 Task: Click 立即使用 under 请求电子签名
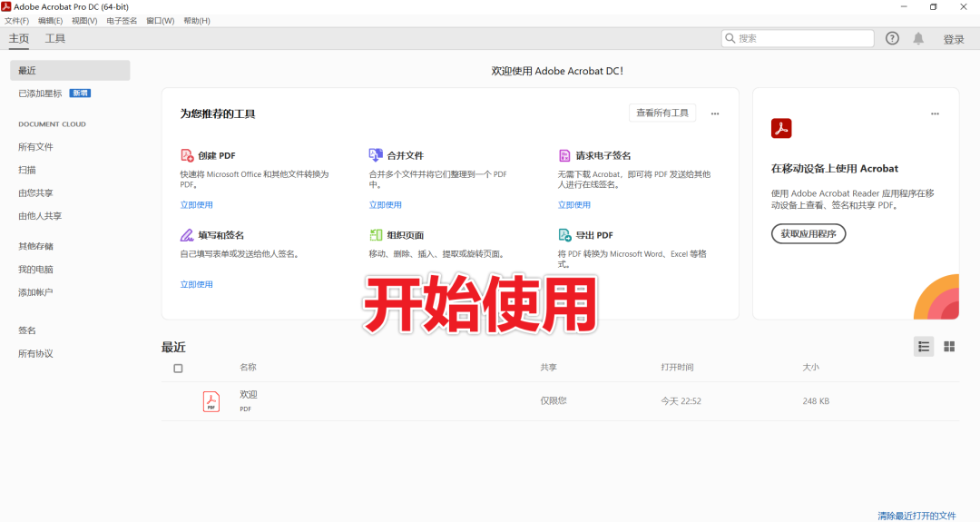(x=573, y=205)
